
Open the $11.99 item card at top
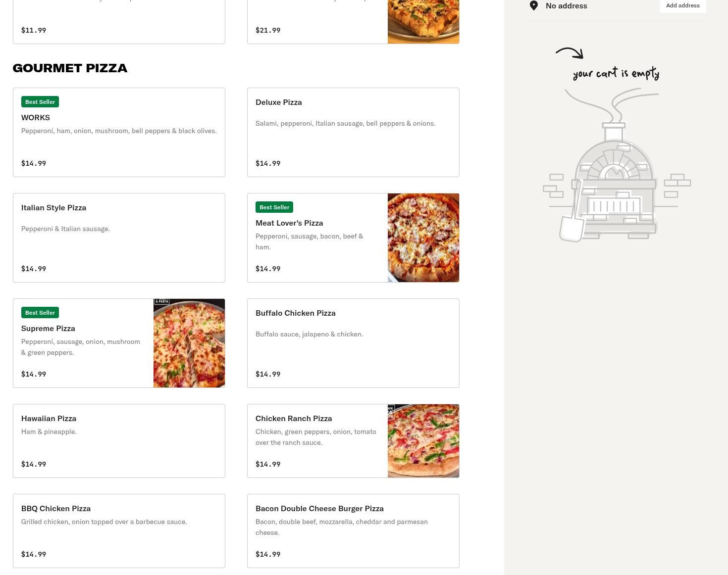coord(119,22)
